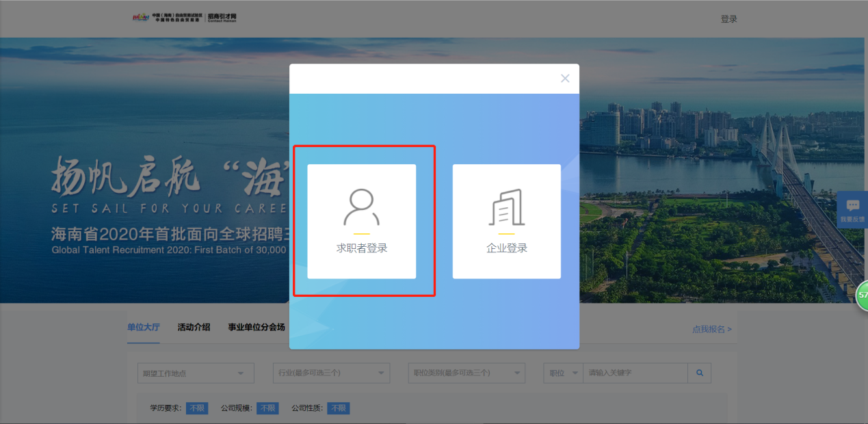868x424 pixels.
Task: Open the 事业单位分会场 tab
Action: point(257,328)
